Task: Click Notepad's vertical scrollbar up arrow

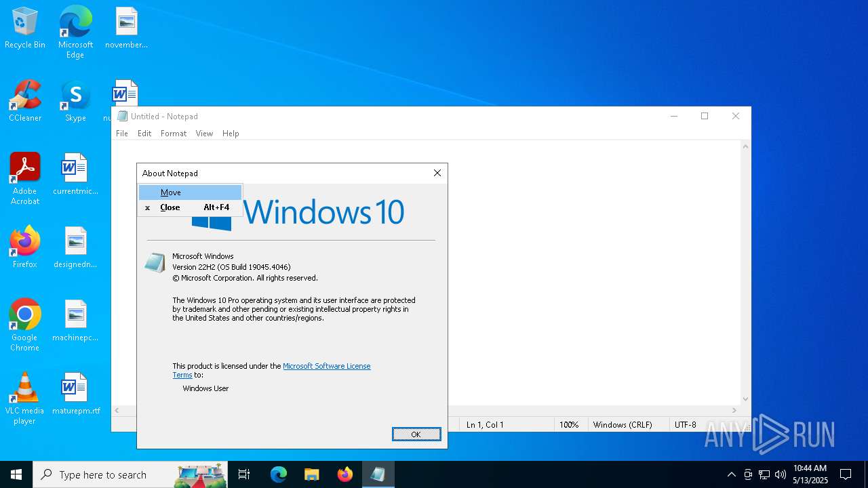Action: (746, 146)
